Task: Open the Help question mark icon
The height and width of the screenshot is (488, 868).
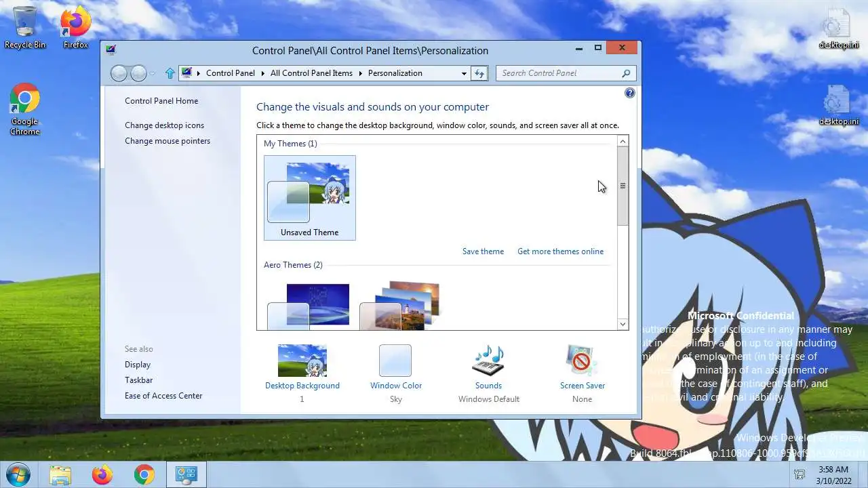Action: point(630,93)
